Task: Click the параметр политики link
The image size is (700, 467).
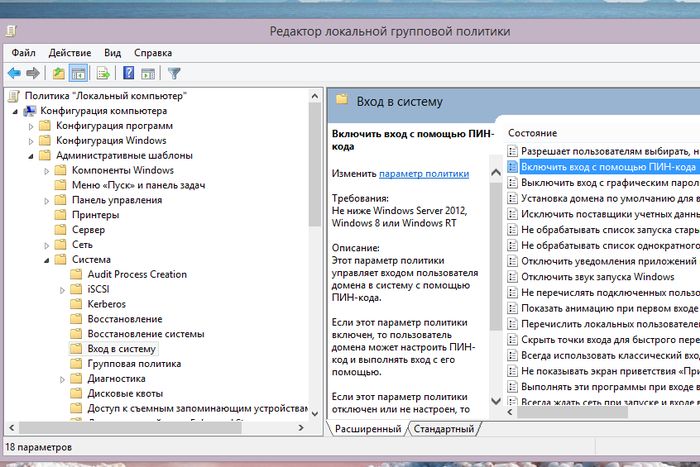Action: (x=424, y=174)
